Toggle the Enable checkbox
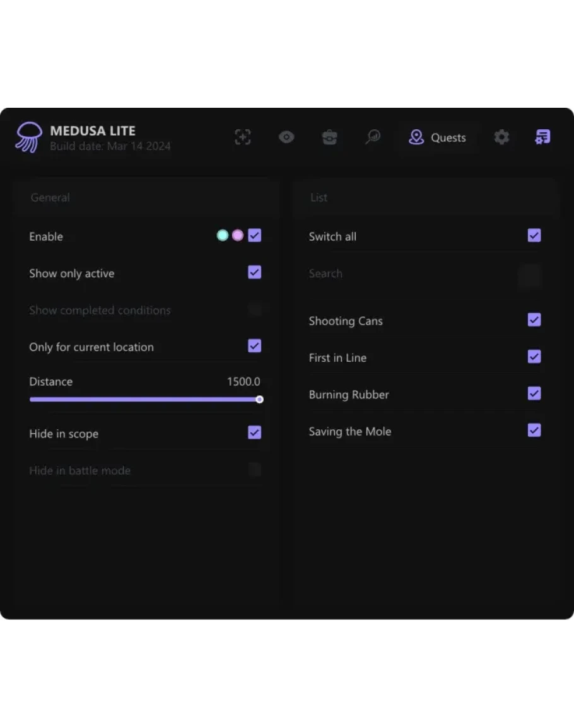574x728 pixels. click(x=254, y=236)
